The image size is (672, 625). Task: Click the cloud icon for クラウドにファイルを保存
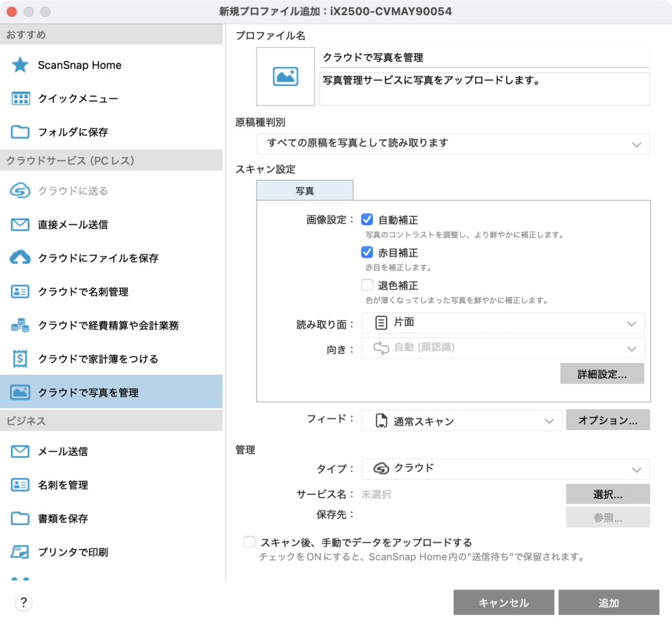pyautogui.click(x=20, y=257)
